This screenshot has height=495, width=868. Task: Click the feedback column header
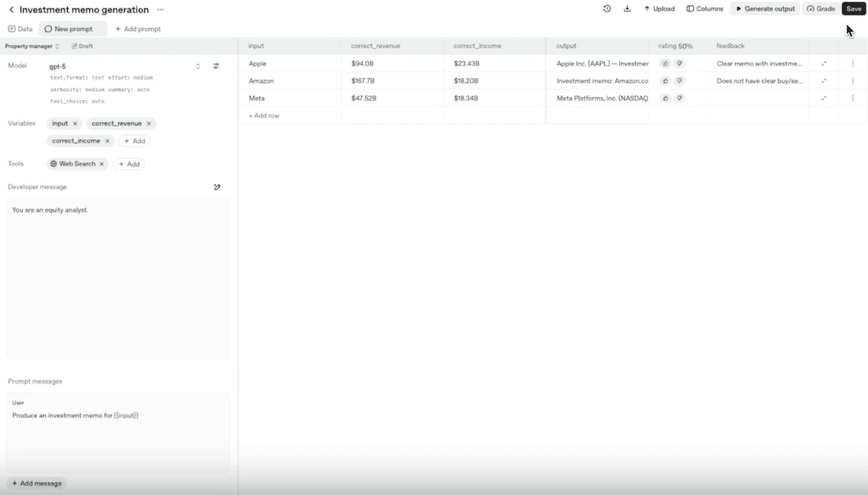758,46
